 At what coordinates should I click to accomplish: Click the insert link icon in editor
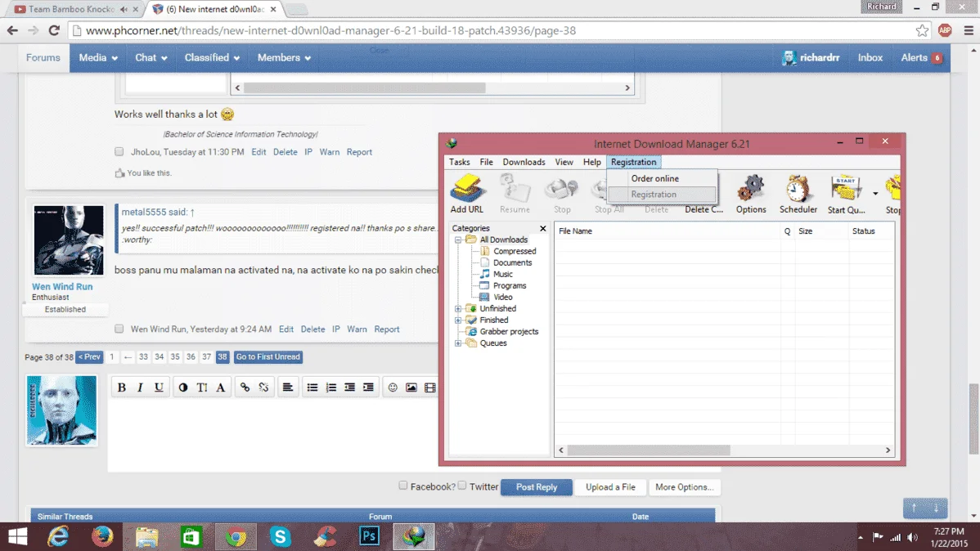pyautogui.click(x=245, y=387)
